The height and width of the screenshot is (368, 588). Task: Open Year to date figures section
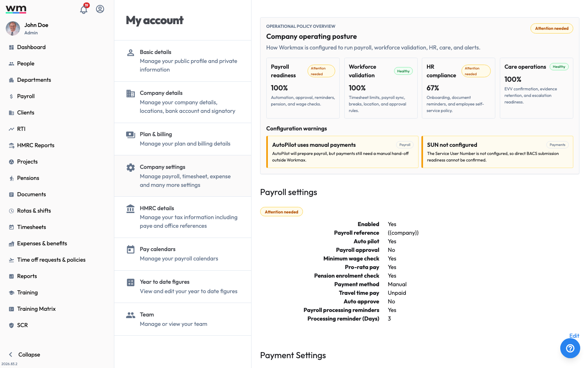tap(183, 287)
